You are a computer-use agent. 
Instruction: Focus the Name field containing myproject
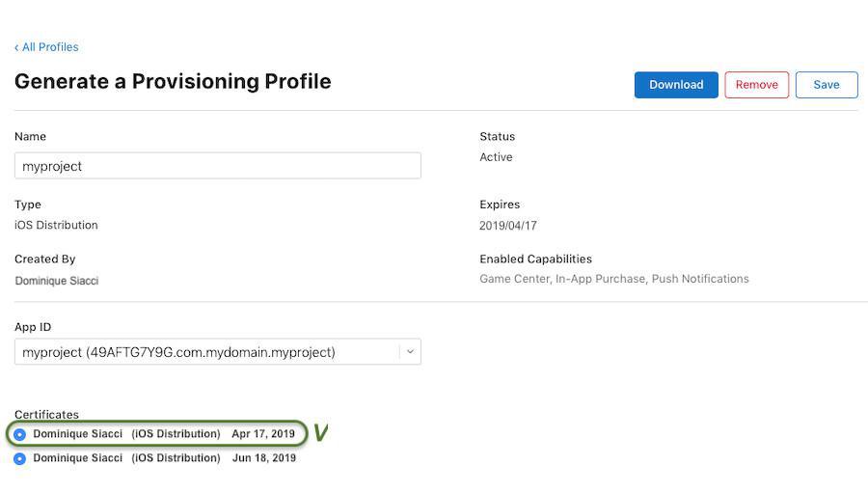pos(217,166)
